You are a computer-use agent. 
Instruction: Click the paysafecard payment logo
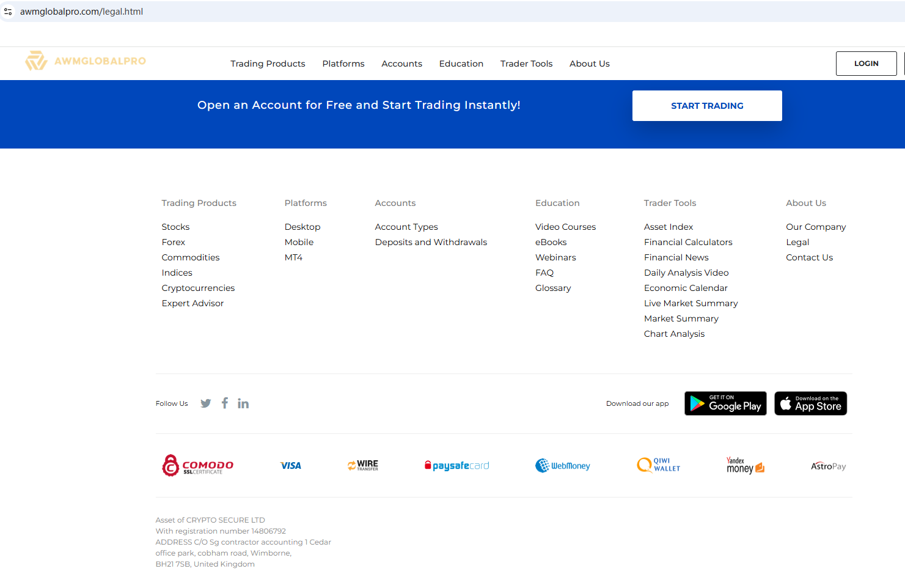[457, 466]
